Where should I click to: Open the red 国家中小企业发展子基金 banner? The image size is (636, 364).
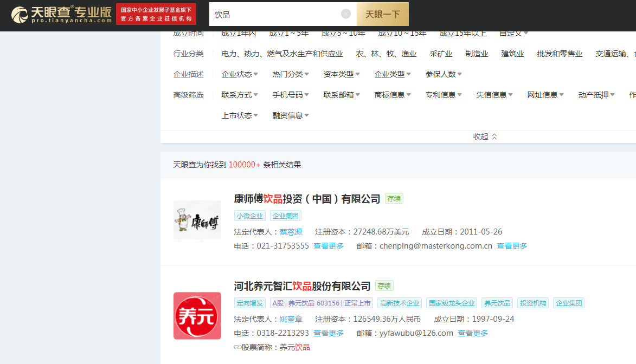[x=156, y=14]
